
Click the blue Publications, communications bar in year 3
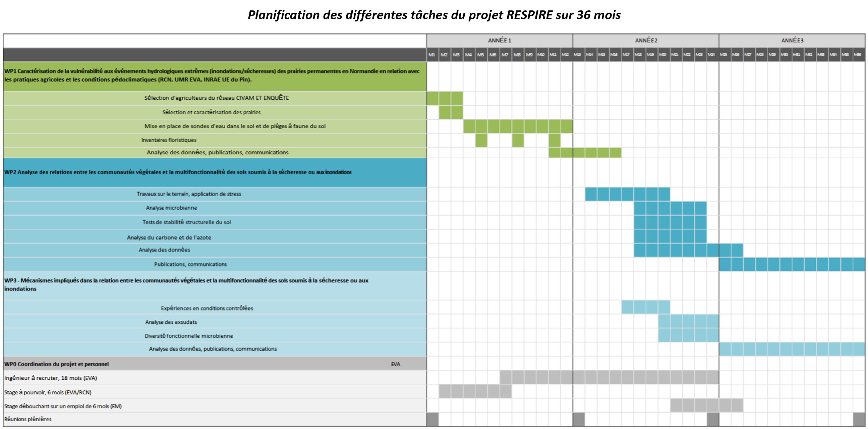(x=792, y=265)
